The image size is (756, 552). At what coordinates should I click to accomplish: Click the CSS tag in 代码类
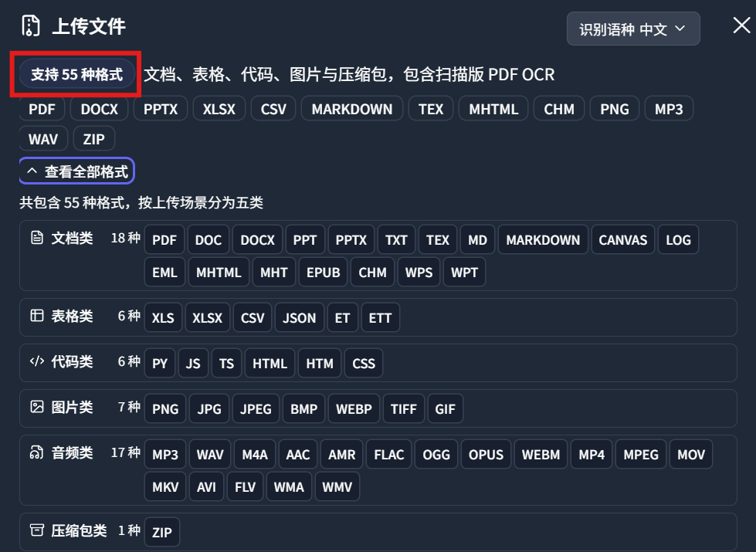[x=364, y=363]
